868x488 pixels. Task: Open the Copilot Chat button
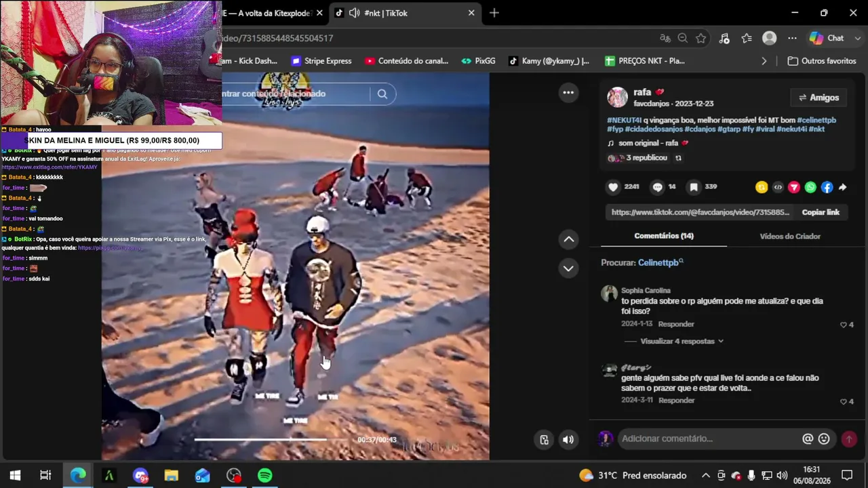coord(827,39)
